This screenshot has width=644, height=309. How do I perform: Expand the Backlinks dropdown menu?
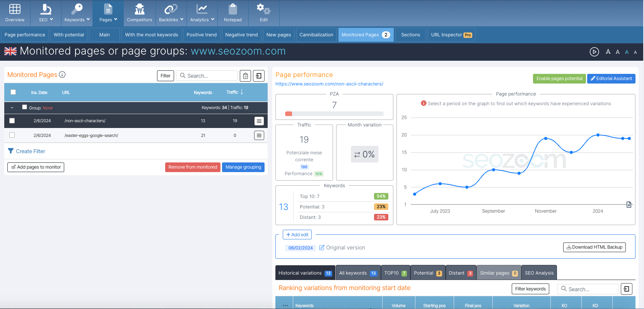[x=171, y=13]
